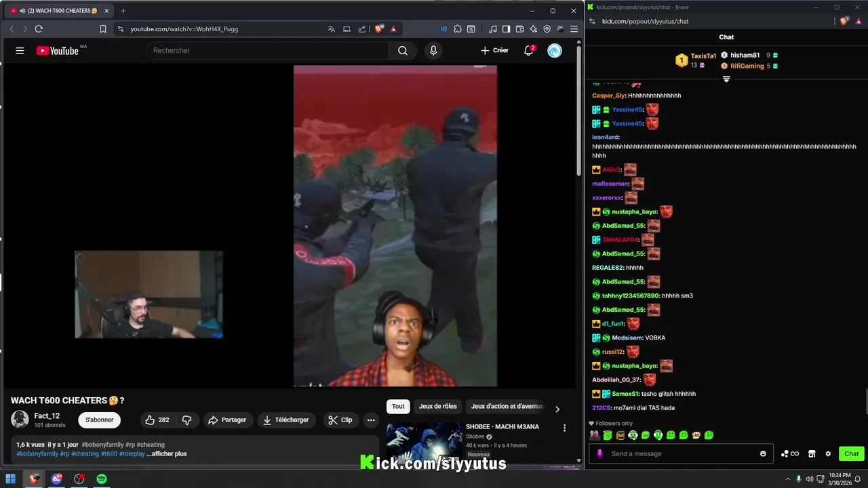The image size is (868, 488).
Task: Start YouTube voice search with microphone
Action: tap(433, 51)
